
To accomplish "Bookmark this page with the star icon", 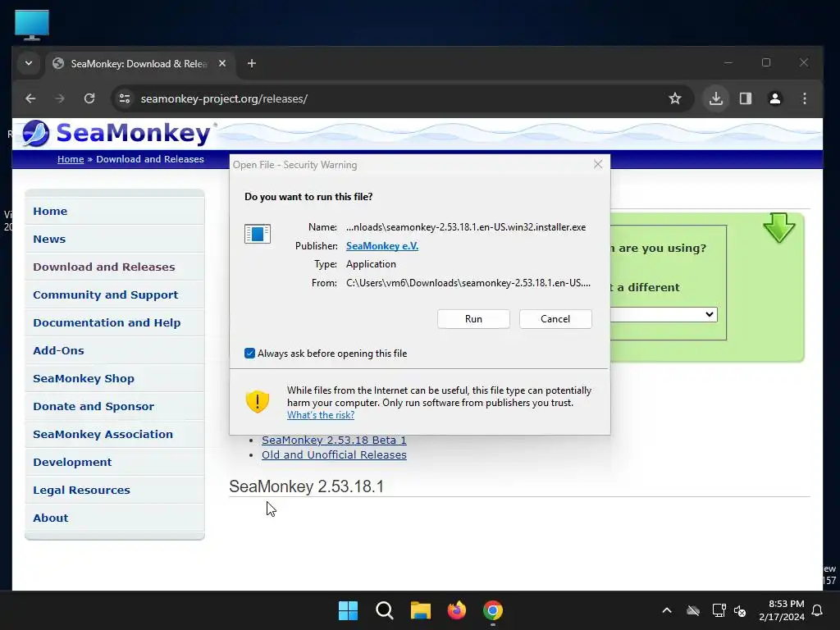I will [x=675, y=98].
